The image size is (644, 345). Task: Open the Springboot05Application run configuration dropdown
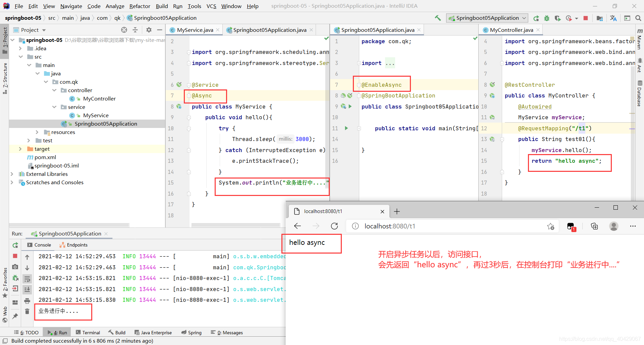click(x=487, y=18)
